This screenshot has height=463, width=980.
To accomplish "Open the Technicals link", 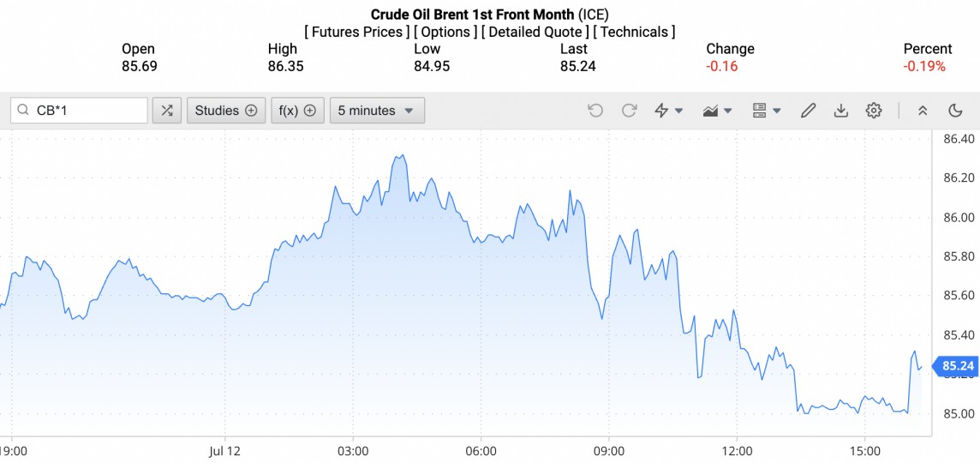I will coord(634,32).
